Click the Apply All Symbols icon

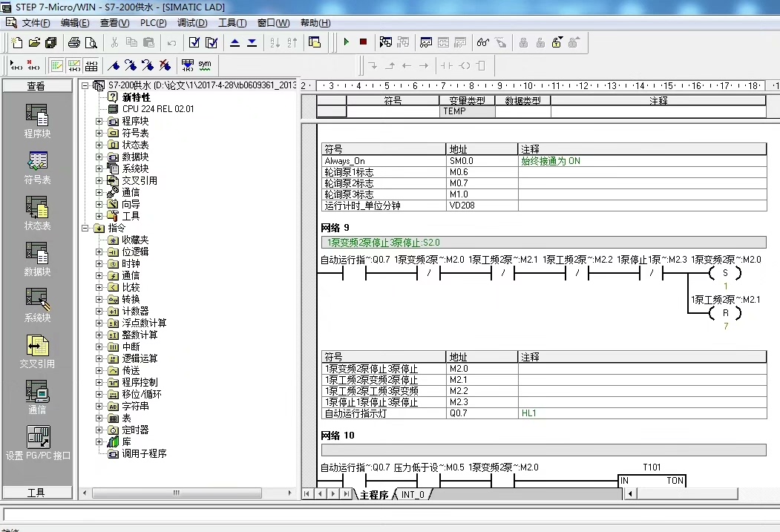(188, 65)
